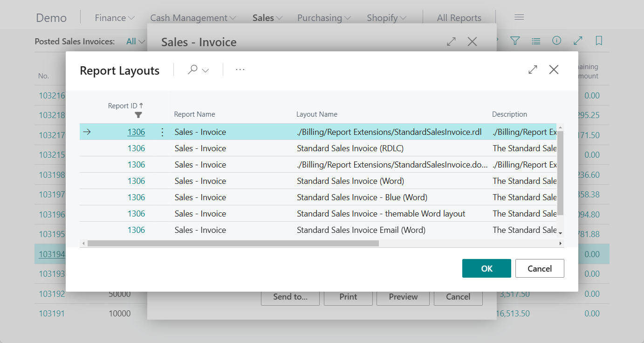
Task: Open the hamburger menu in the top right
Action: (519, 16)
